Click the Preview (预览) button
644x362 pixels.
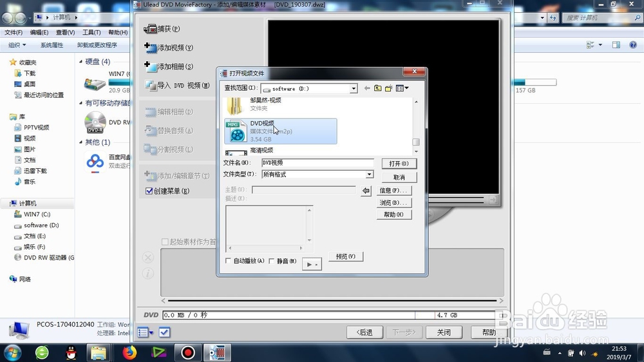[345, 256]
